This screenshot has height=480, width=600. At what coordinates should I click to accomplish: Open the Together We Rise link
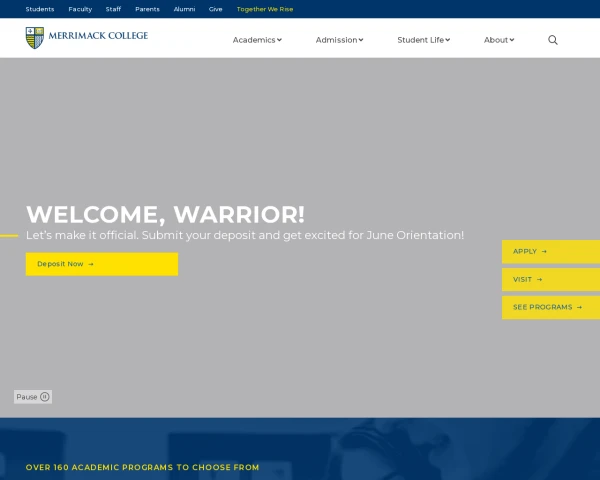(x=265, y=9)
